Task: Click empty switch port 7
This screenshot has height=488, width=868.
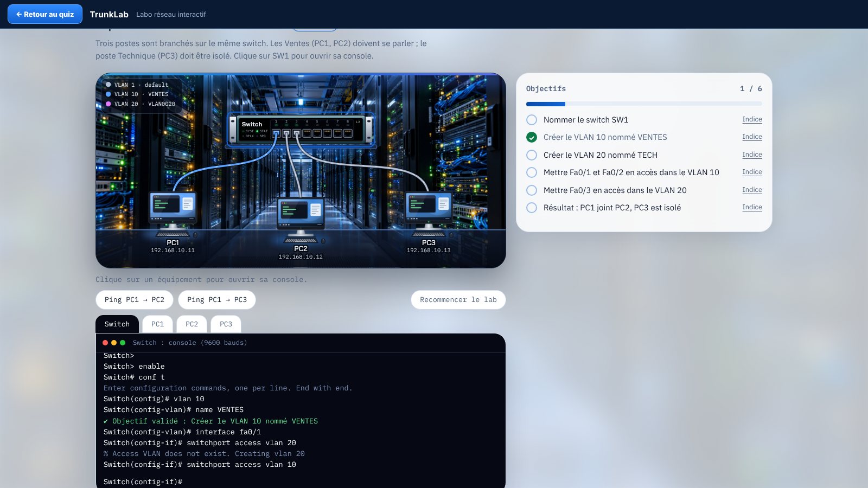Action: 337,133
